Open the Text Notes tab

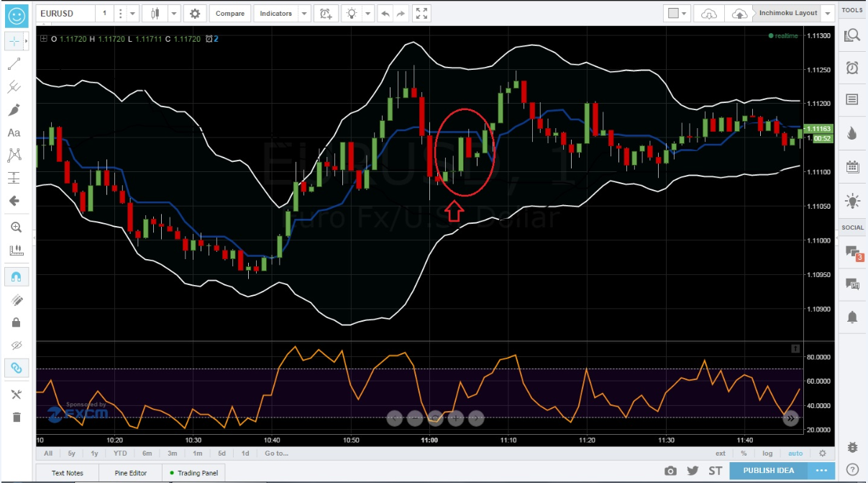(x=68, y=473)
